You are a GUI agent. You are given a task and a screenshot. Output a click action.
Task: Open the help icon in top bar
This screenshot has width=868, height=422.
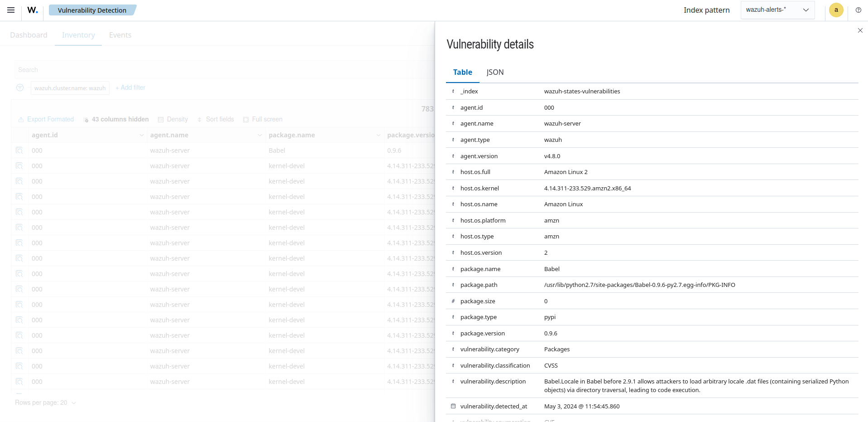858,10
